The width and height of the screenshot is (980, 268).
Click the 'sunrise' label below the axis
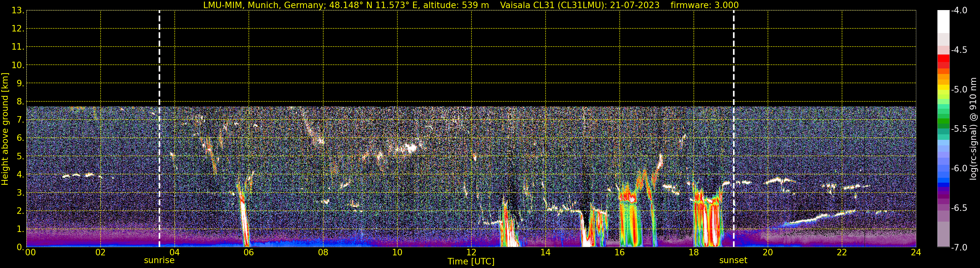point(159,261)
